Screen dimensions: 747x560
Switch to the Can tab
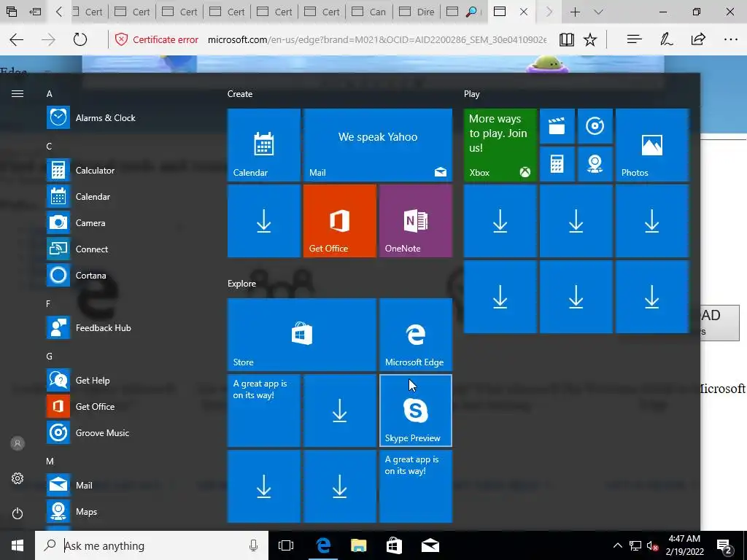point(369,12)
